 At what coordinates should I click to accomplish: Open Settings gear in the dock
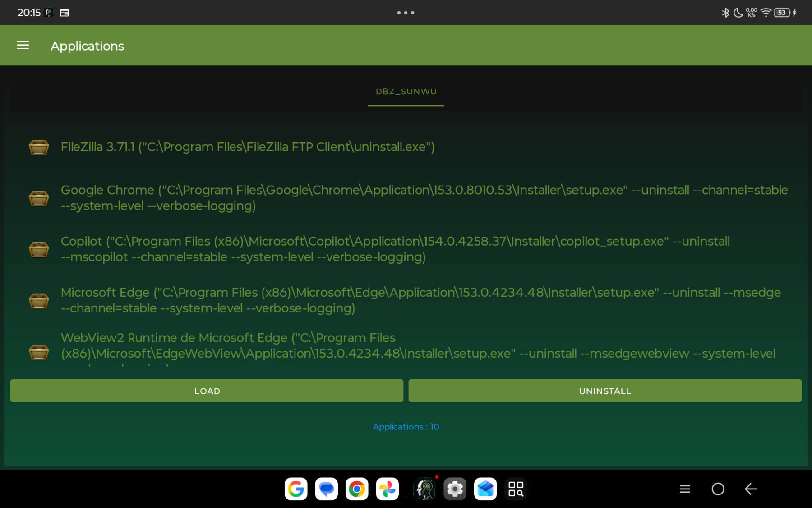coord(455,489)
